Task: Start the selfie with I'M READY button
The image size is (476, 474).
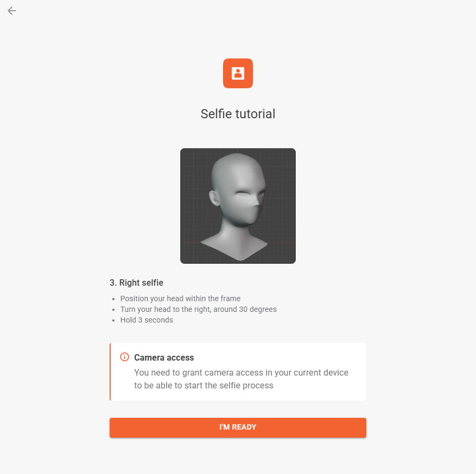Action: (238, 427)
